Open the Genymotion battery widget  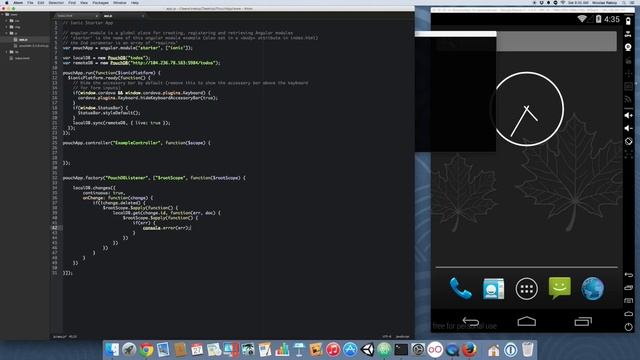point(628,22)
